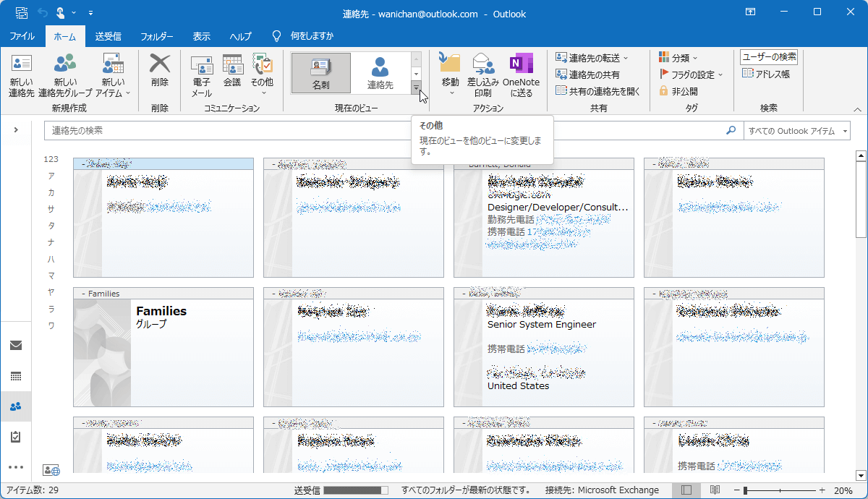Open the その他 communication dropdown
This screenshot has height=499, width=868.
pos(263,76)
